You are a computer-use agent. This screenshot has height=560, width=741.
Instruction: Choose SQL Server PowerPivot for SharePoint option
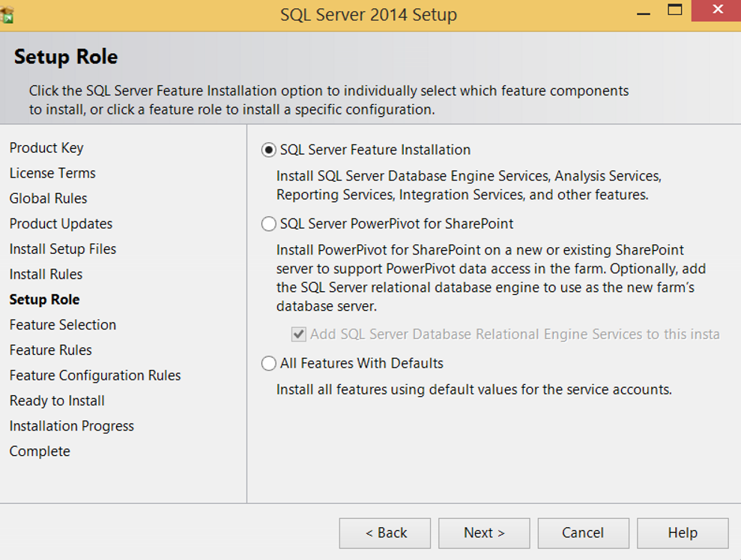[x=268, y=224]
